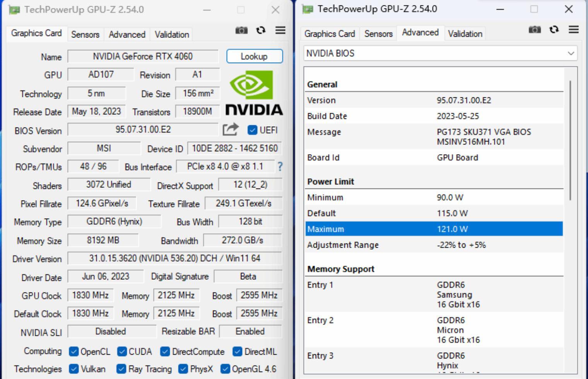Click the refresh icon in right window
The image size is (588, 379).
click(554, 29)
